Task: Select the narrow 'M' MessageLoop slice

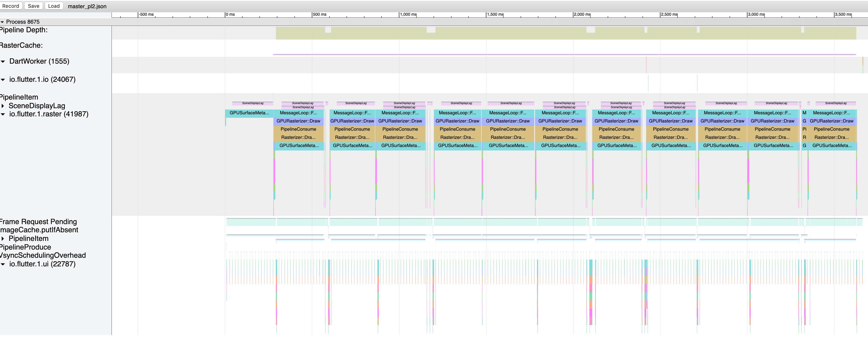Action: click(x=804, y=113)
